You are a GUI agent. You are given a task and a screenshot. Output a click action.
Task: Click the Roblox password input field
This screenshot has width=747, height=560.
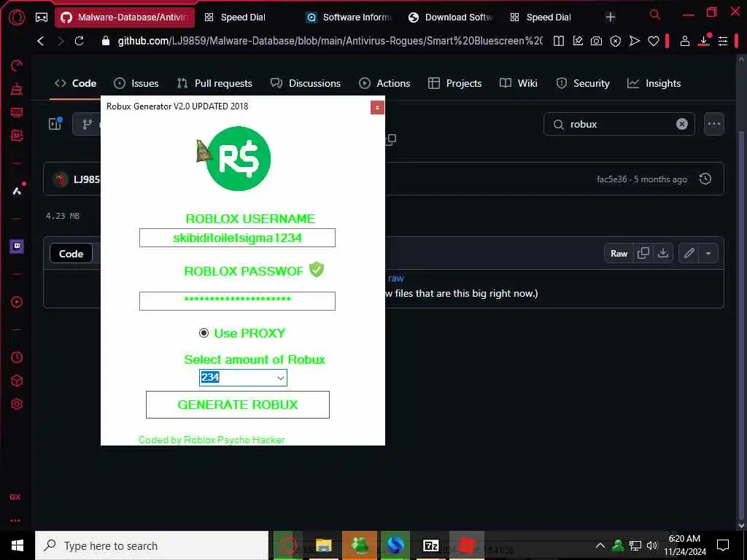point(237,301)
